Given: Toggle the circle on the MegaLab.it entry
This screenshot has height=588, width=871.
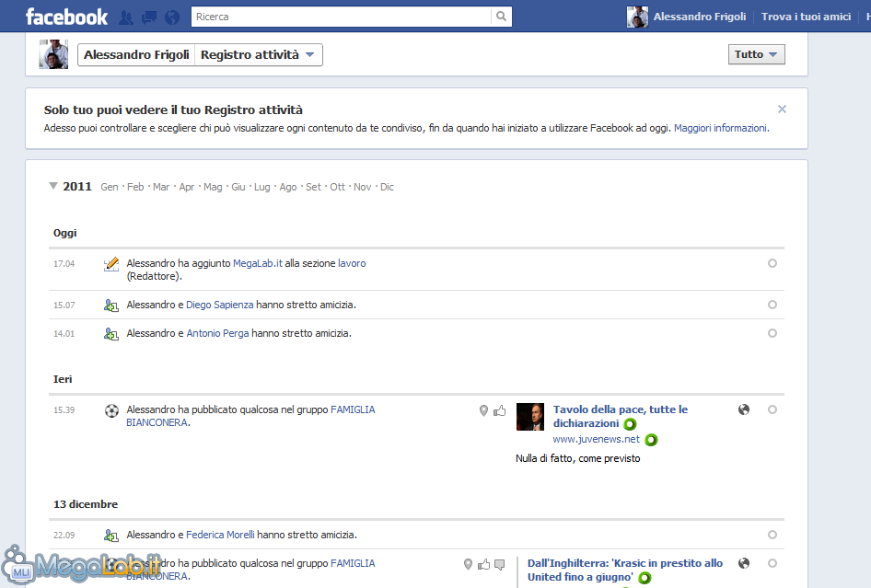Looking at the screenshot, I should tap(772, 263).
